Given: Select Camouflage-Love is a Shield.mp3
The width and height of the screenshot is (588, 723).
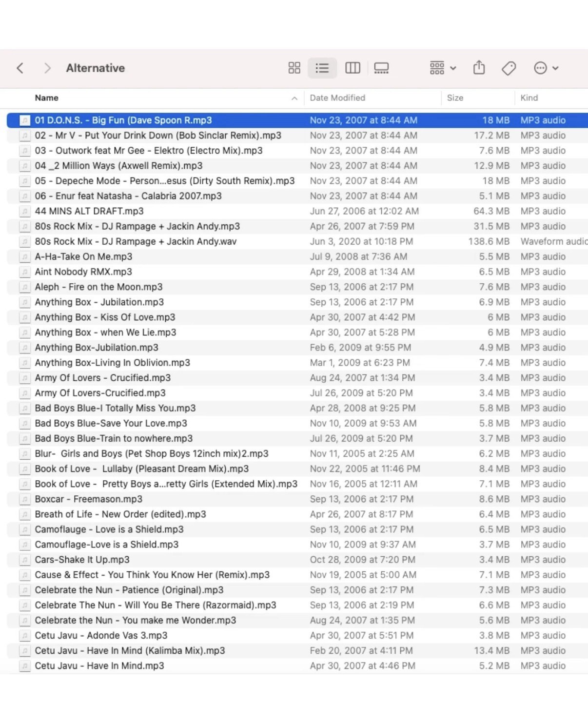Looking at the screenshot, I should [x=107, y=545].
